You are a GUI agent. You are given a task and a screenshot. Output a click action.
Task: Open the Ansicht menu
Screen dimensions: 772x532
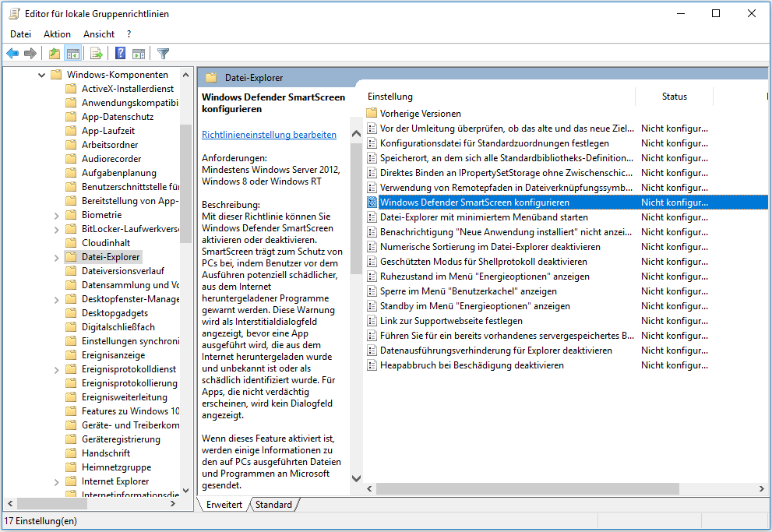click(99, 34)
